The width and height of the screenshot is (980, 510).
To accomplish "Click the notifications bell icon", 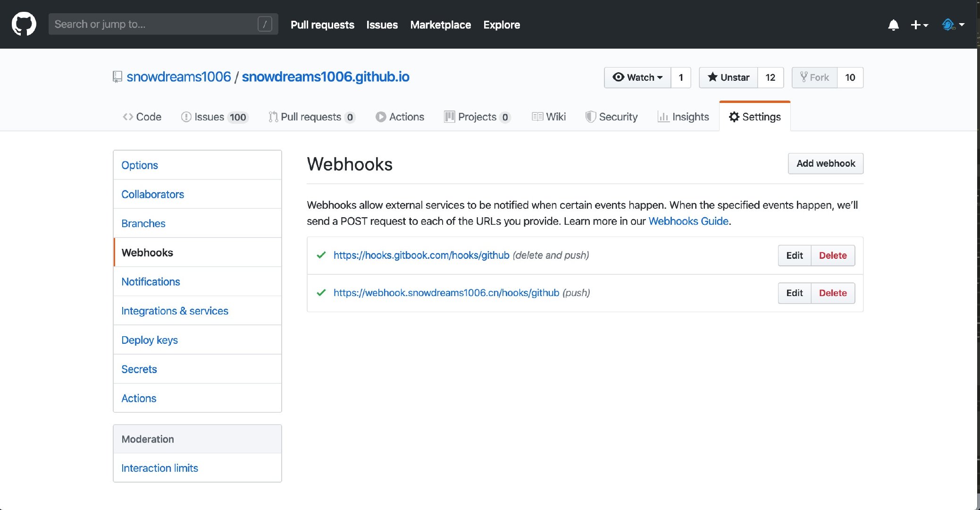I will [x=893, y=25].
